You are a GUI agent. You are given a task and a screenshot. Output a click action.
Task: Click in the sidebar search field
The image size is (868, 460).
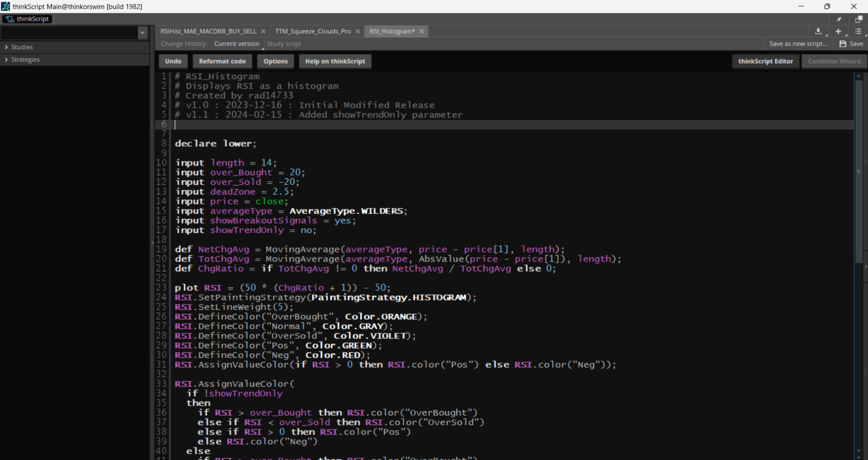69,33
